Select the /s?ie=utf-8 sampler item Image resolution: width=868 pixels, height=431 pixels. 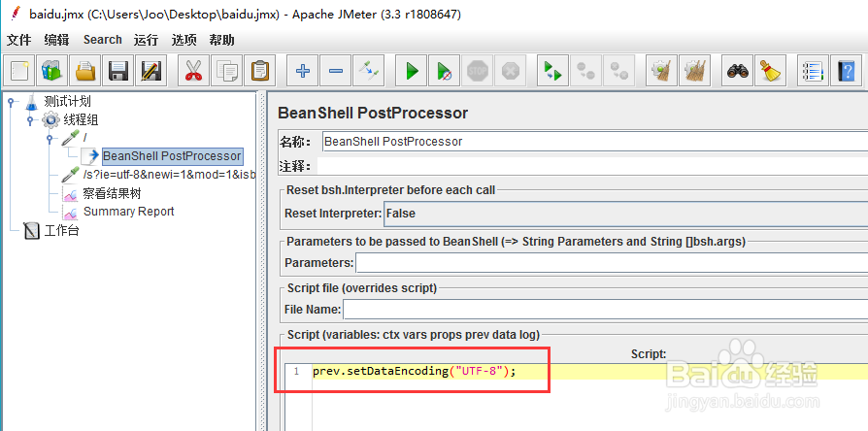(x=169, y=175)
